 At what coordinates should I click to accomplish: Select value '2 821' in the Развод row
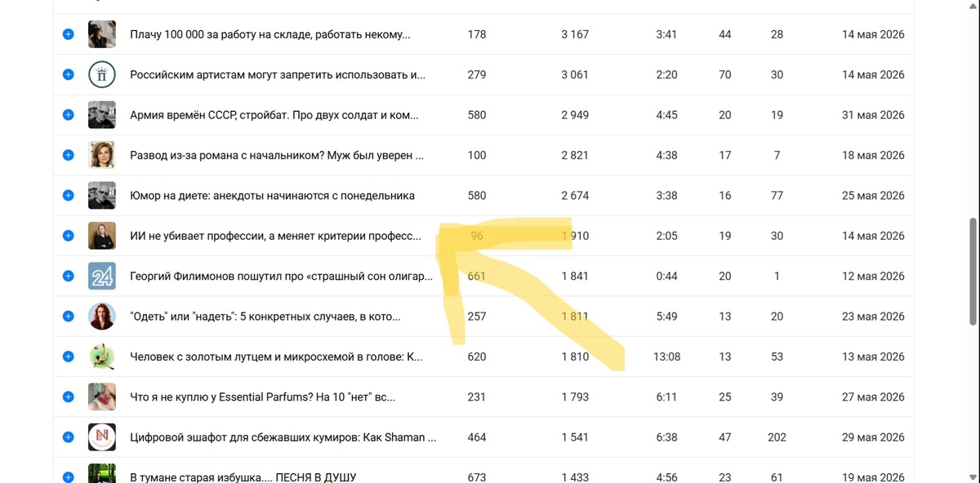click(575, 155)
